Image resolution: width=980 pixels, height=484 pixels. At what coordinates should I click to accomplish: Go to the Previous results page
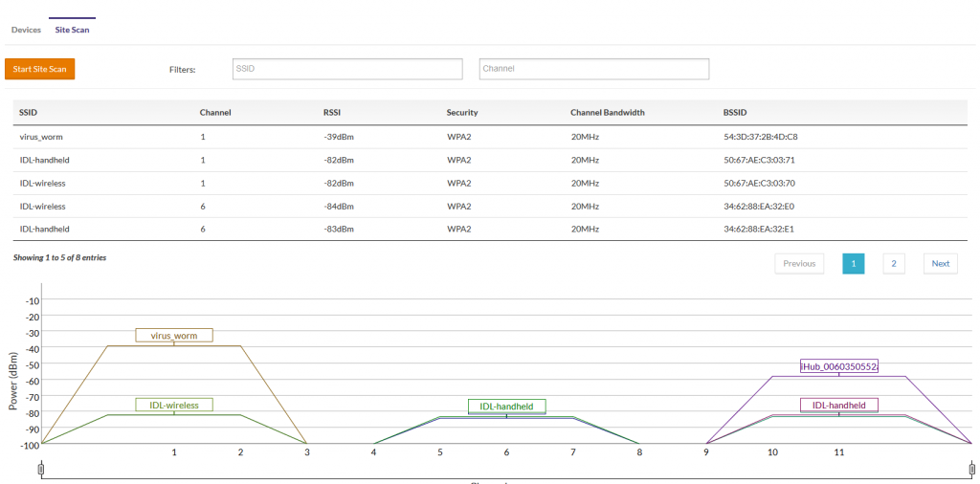[x=799, y=264]
